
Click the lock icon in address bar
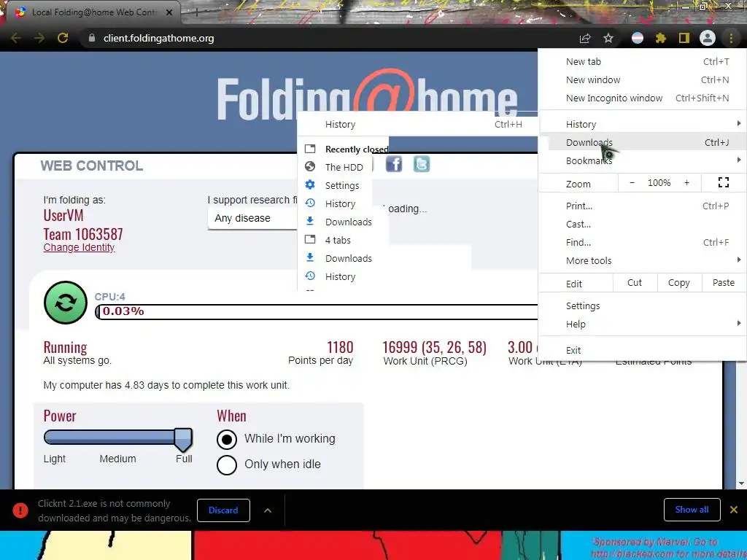pos(92,38)
